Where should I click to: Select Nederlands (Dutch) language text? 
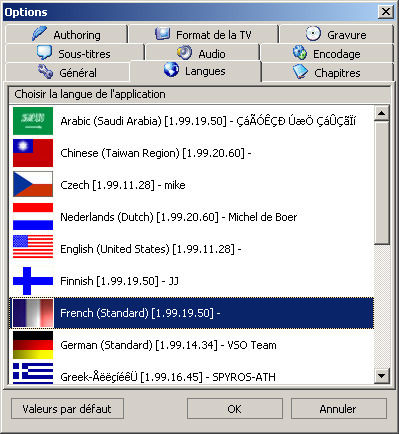[x=178, y=217]
